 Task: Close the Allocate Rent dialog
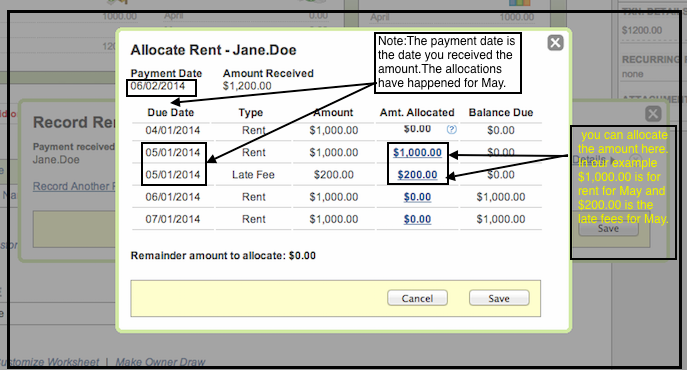(555, 43)
